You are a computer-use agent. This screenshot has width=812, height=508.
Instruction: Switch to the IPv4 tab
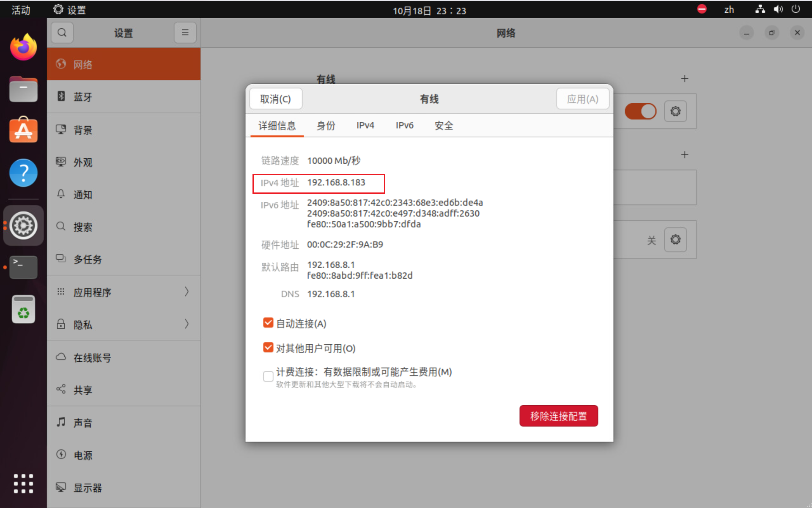click(365, 125)
